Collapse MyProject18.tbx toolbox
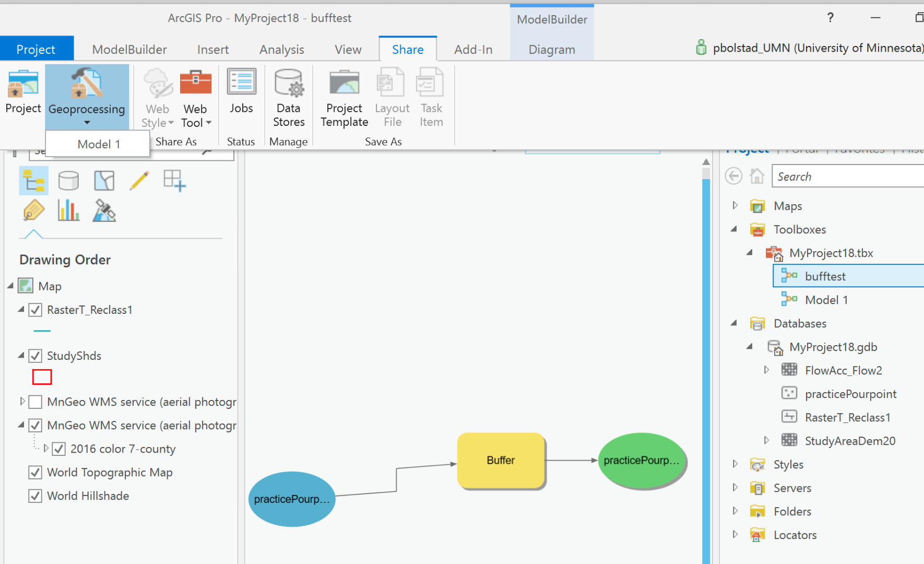Viewport: 924px width, 564px height. point(750,252)
